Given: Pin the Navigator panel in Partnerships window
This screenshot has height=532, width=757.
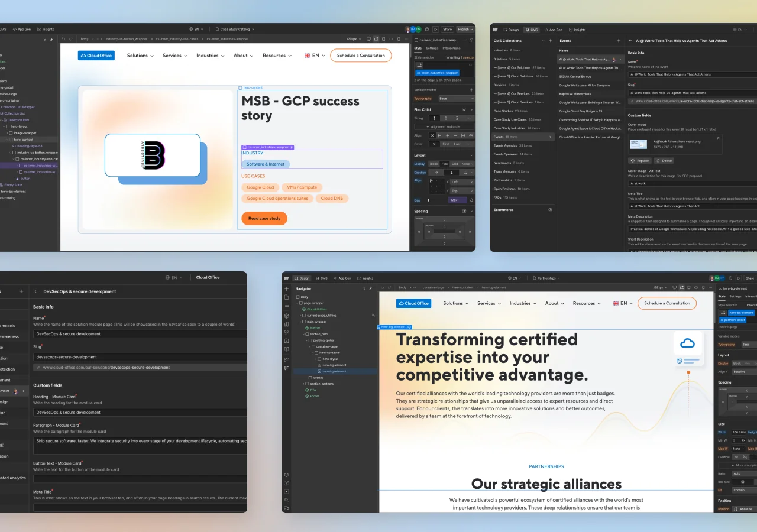Looking at the screenshot, I should pyautogui.click(x=371, y=288).
